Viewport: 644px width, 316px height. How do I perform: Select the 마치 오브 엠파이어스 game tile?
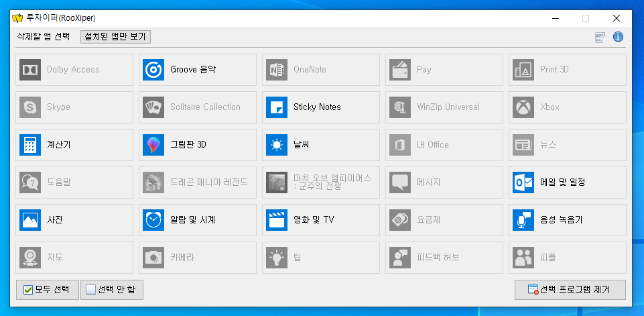click(x=321, y=182)
